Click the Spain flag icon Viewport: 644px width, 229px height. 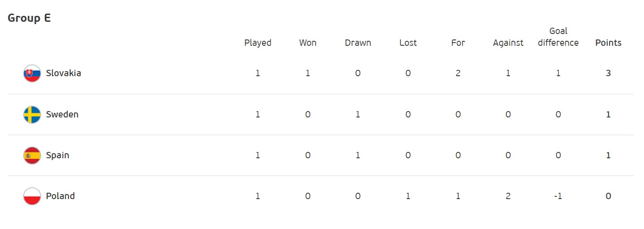tap(32, 156)
